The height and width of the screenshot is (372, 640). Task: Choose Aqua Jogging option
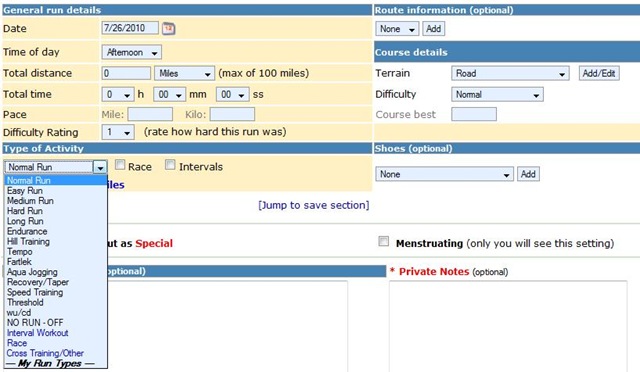click(56, 272)
